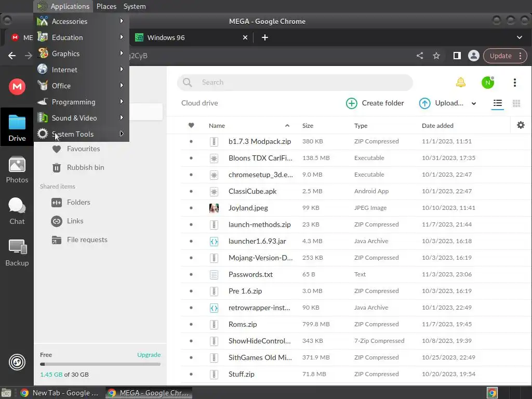The height and width of the screenshot is (399, 532).
Task: Open the Backup section
Action: [x=17, y=253]
